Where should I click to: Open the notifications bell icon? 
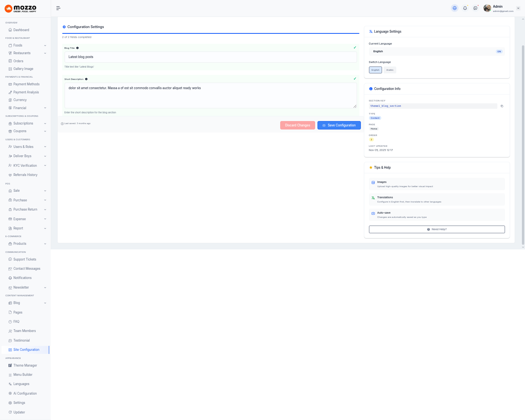(465, 8)
